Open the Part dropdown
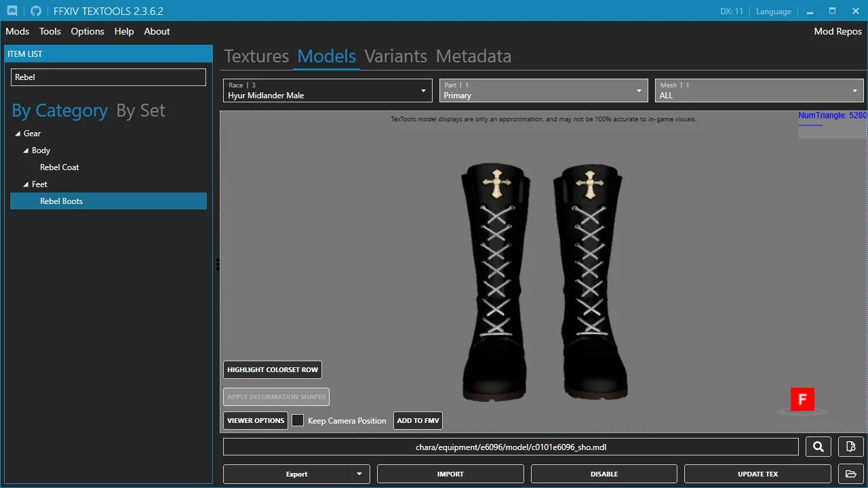The image size is (868, 488). (543, 90)
